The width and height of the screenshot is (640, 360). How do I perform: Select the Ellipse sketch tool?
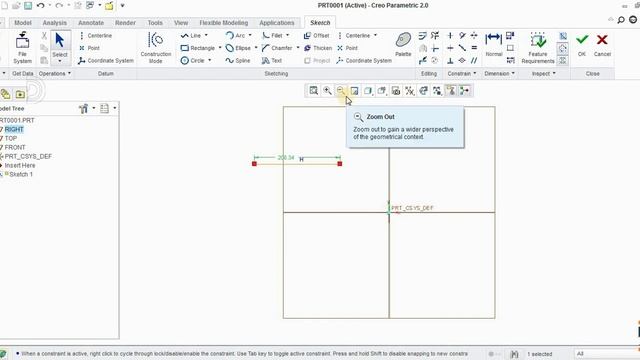[x=238, y=48]
